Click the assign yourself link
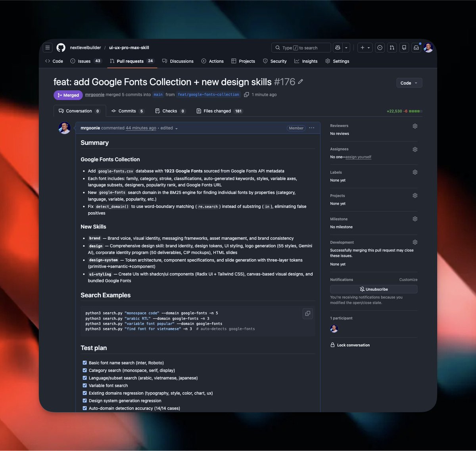476x451 pixels. coord(358,157)
